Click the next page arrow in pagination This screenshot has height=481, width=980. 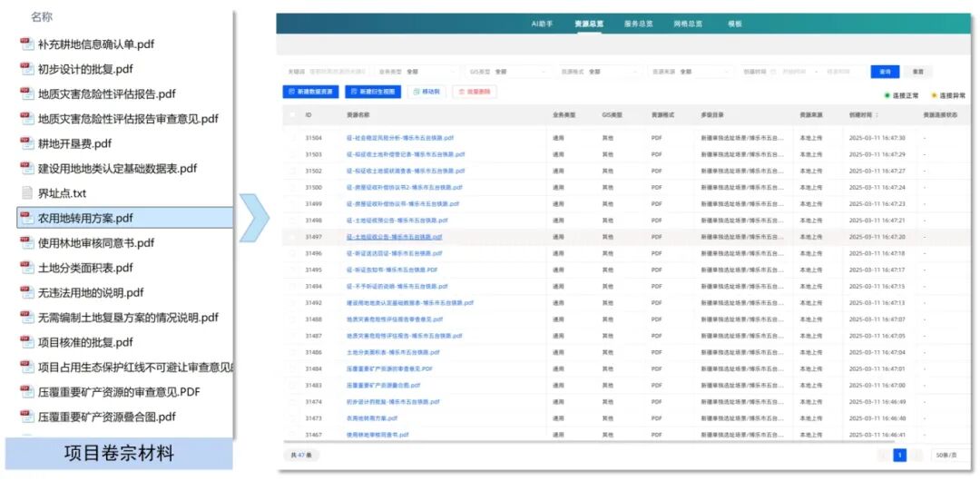916,456
